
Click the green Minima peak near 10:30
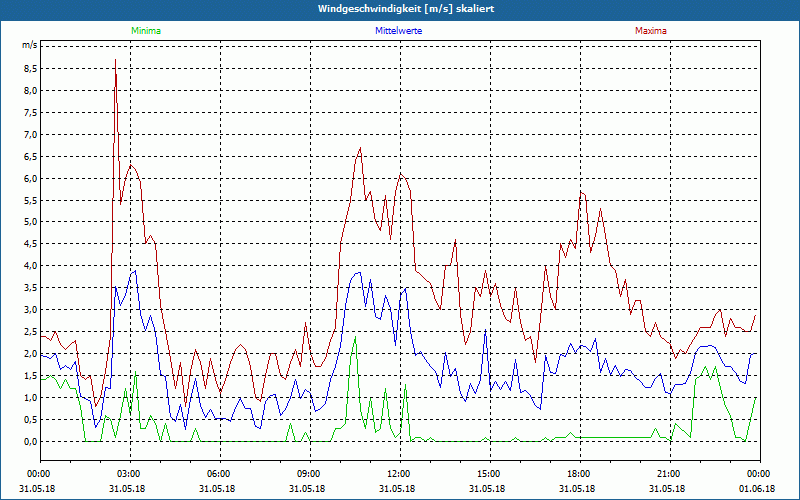pos(355,337)
